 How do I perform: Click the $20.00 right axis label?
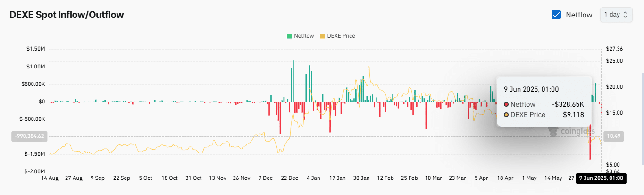pyautogui.click(x=615, y=87)
